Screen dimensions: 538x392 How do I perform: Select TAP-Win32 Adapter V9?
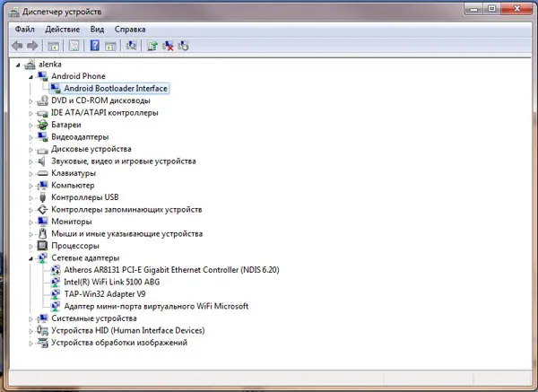[105, 294]
